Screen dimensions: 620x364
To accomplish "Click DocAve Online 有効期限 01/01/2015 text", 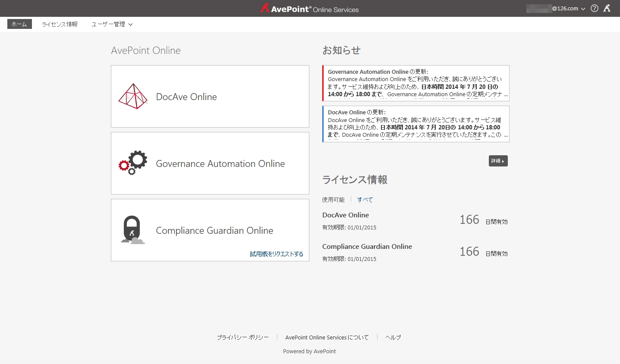I will (x=349, y=227).
